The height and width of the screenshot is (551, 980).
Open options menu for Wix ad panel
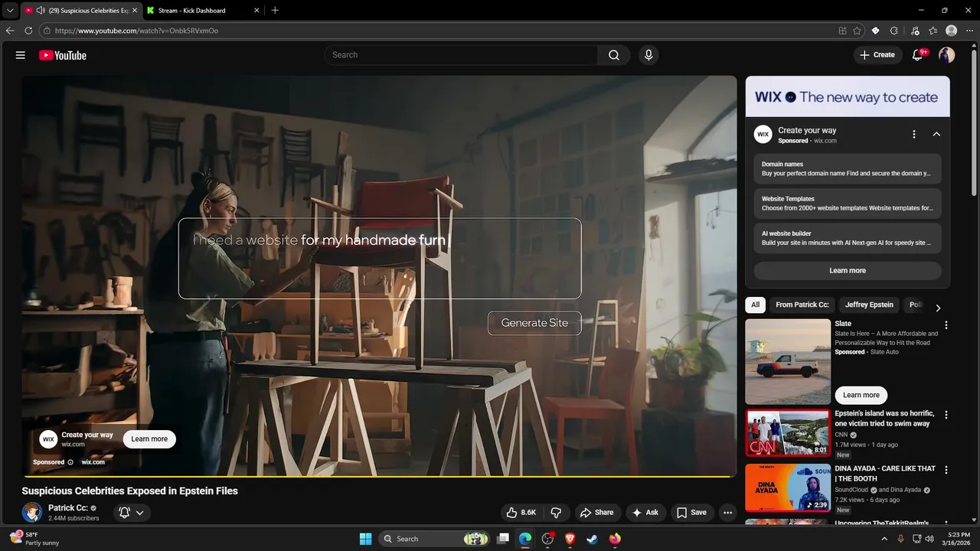tap(913, 135)
